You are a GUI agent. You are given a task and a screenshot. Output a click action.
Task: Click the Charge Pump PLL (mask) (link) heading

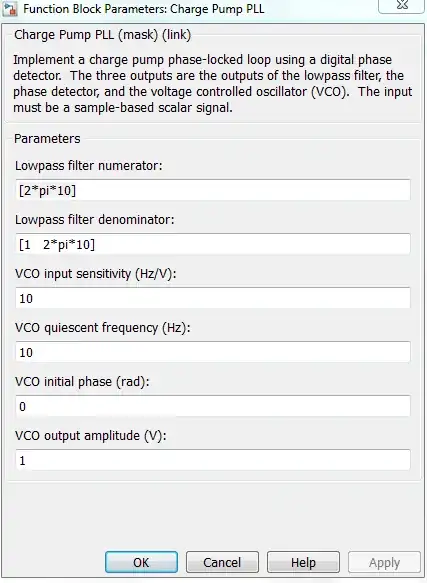click(102, 35)
